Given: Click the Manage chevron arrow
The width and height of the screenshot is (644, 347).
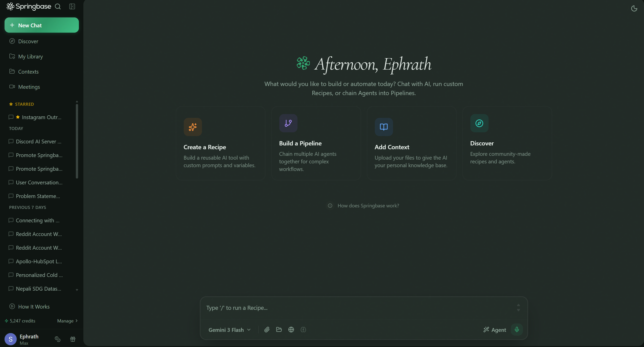Looking at the screenshot, I should point(77,321).
